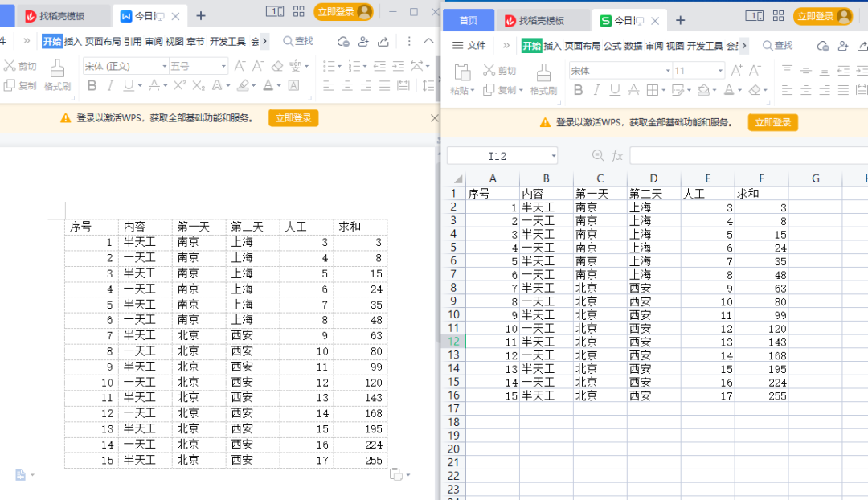Click the collaborate person icon in Spreadsheet
Viewport: 868px width, 500px height.
click(842, 46)
